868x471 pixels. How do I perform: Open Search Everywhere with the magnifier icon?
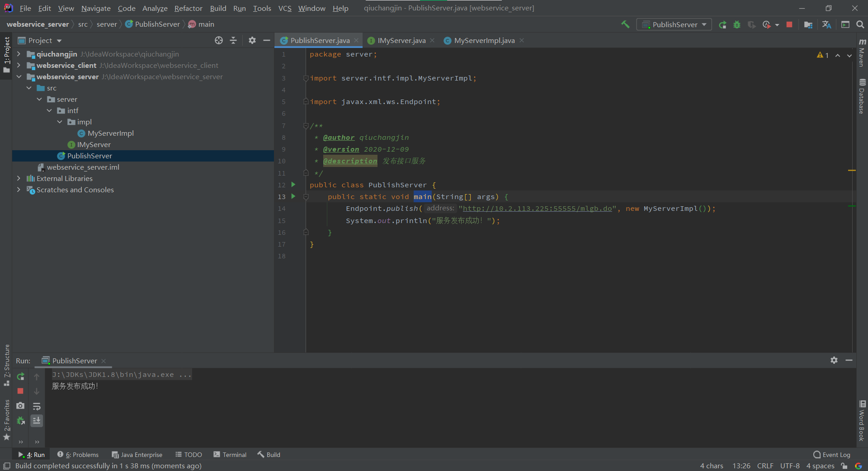[x=861, y=24]
